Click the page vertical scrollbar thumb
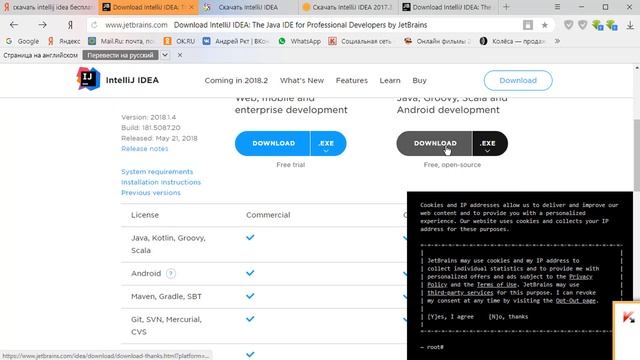640x360 pixels. pyautogui.click(x=636, y=155)
